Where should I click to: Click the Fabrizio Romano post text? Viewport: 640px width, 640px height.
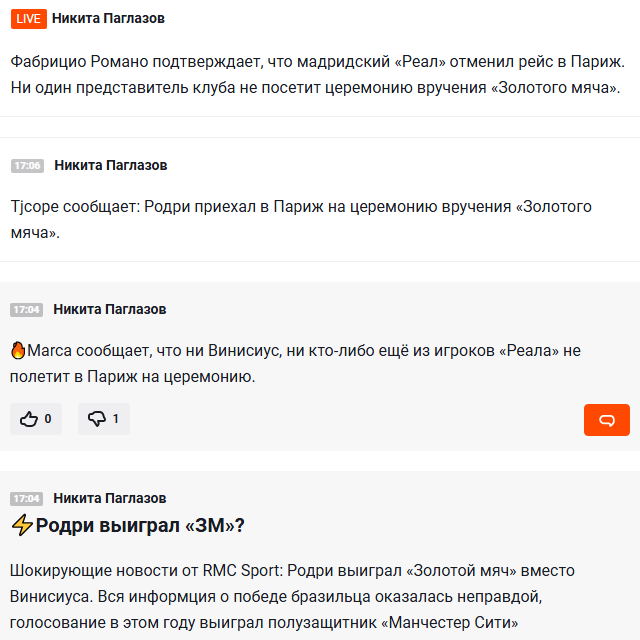click(318, 75)
